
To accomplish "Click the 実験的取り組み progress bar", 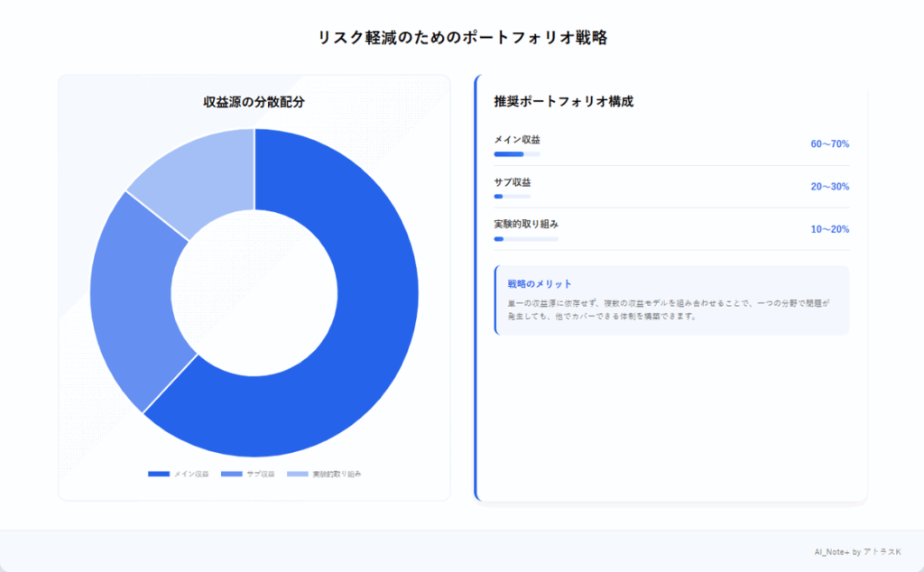I will 526,239.
